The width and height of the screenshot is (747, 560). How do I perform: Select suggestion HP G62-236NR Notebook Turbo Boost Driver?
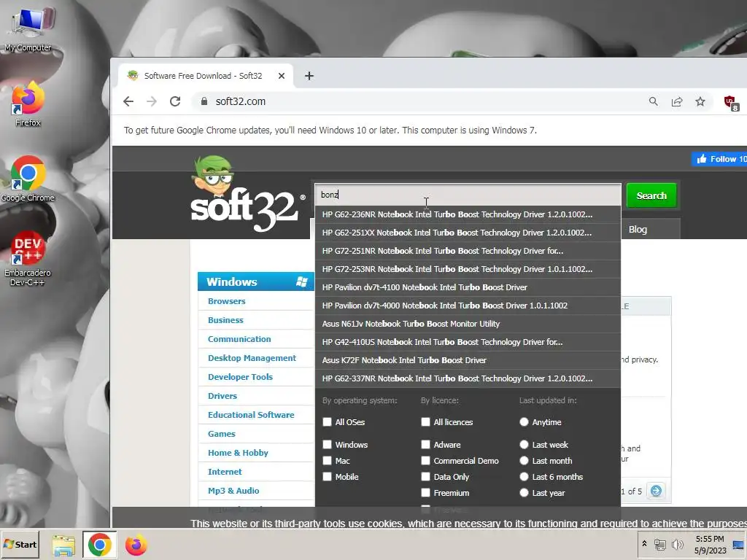468,214
